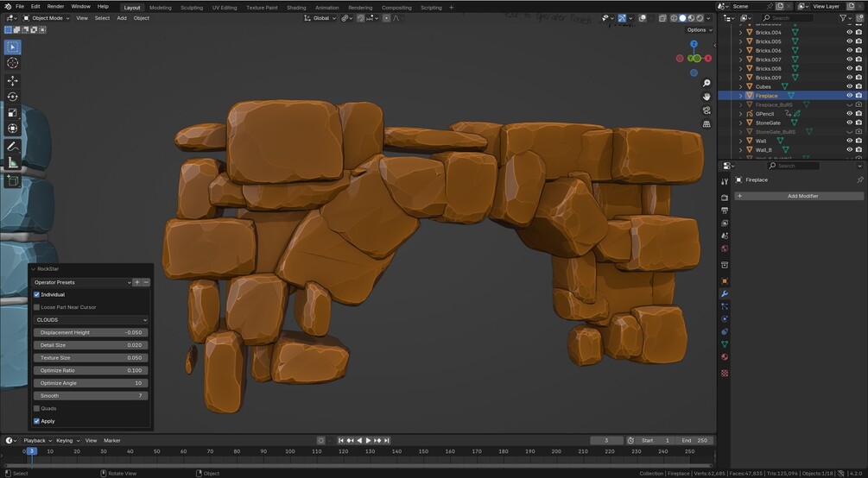
Task: Open the Playback dropdown in timeline
Action: tap(37, 440)
